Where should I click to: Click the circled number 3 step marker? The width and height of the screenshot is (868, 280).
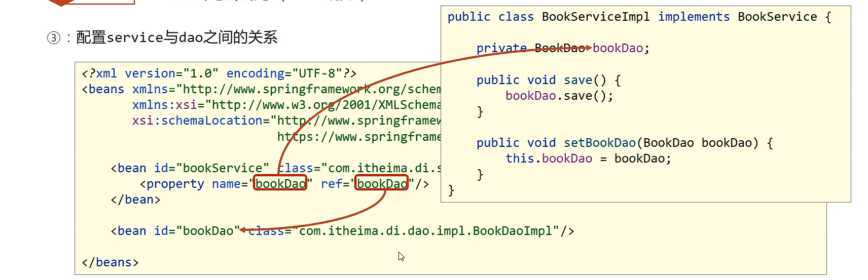(x=54, y=38)
